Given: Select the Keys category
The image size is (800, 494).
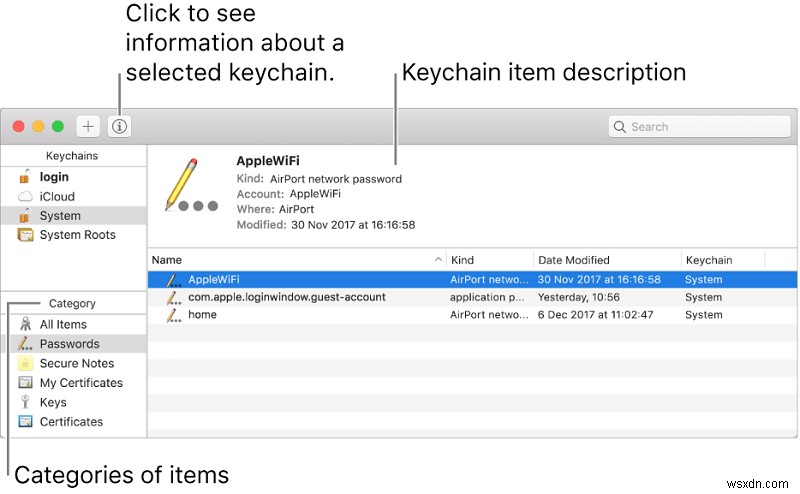Looking at the screenshot, I should click(52, 402).
